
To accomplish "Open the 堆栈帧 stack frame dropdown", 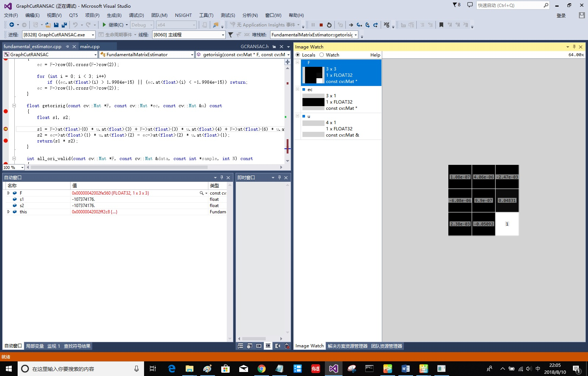I will click(x=356, y=35).
